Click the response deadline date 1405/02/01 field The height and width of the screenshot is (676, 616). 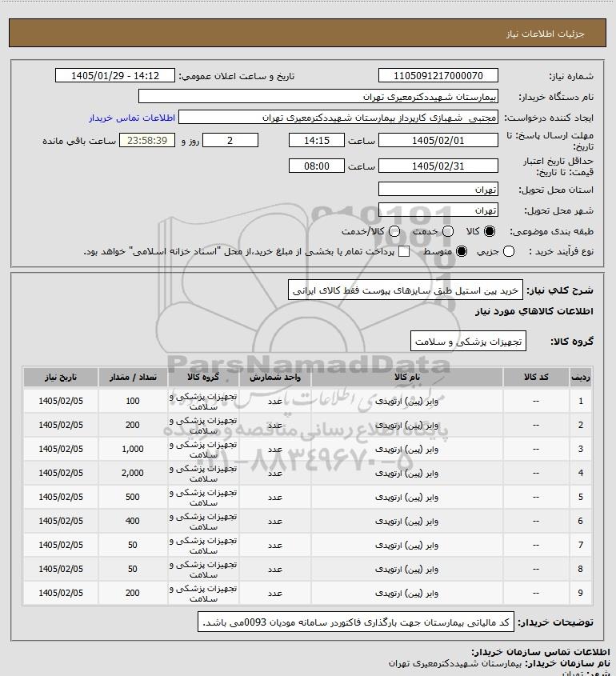(438, 141)
